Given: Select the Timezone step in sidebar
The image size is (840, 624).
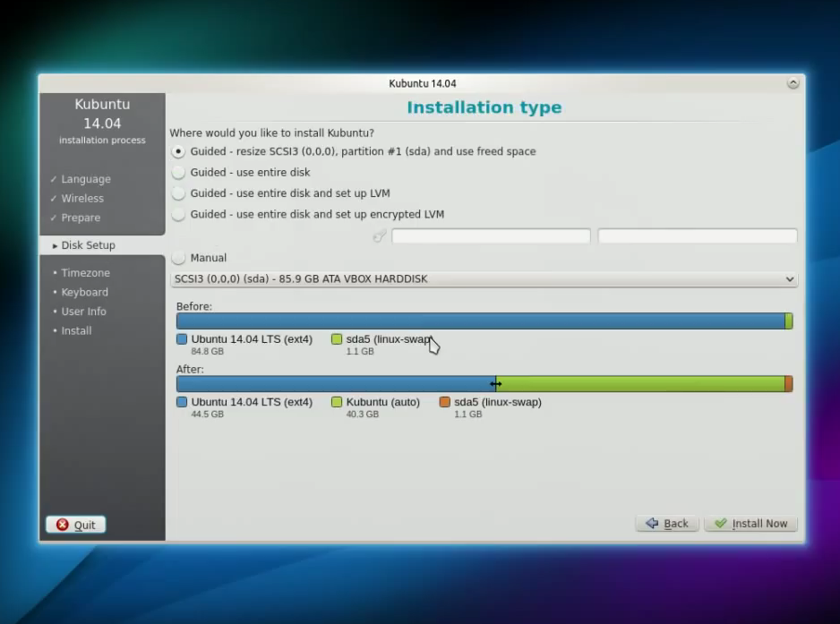Looking at the screenshot, I should (x=85, y=273).
